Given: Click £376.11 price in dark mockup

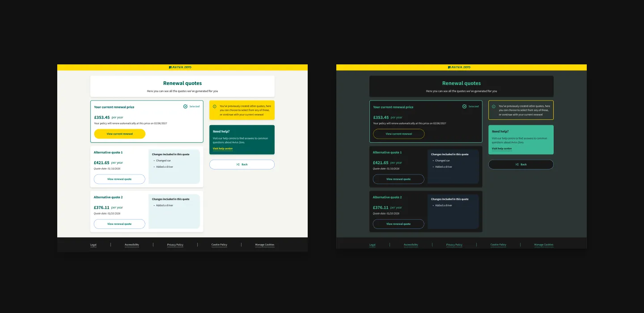Looking at the screenshot, I should [381, 207].
